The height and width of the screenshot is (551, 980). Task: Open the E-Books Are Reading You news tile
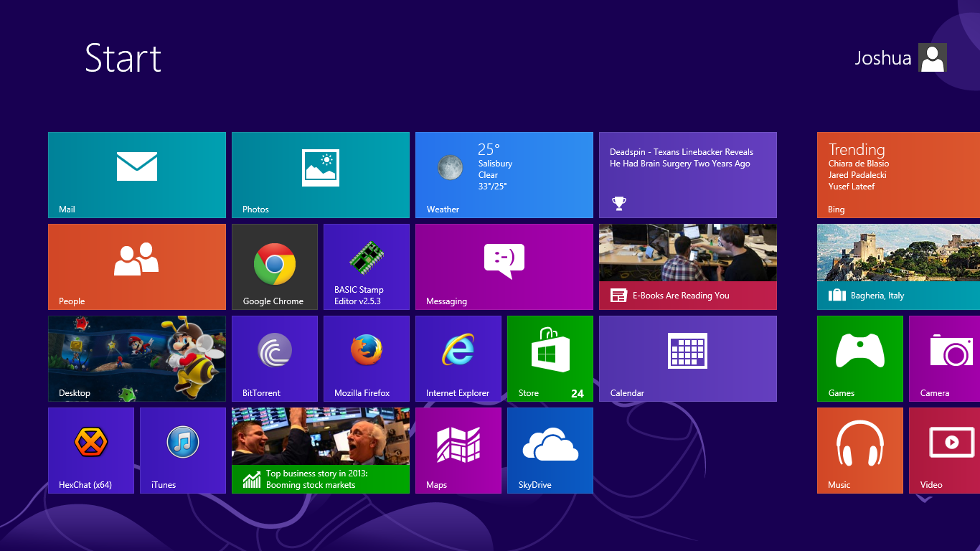click(x=687, y=266)
